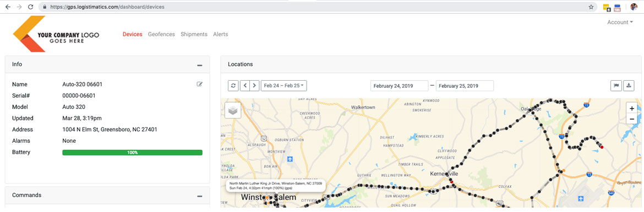Click the February 24, 2019 date field

[399, 86]
